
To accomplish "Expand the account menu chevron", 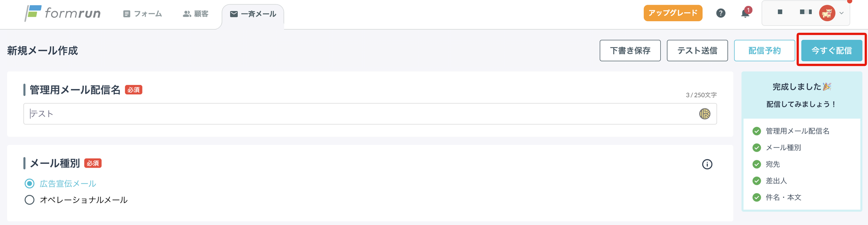I will point(842,13).
